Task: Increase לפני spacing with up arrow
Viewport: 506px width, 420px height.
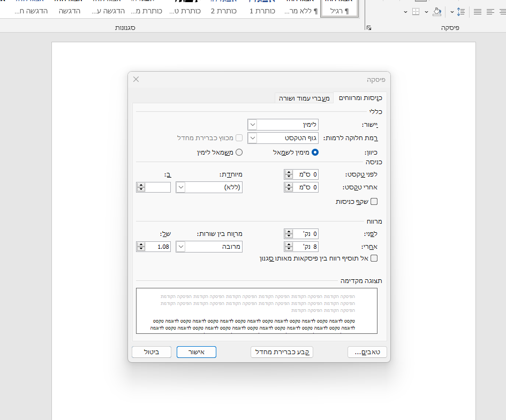Action: (x=289, y=232)
